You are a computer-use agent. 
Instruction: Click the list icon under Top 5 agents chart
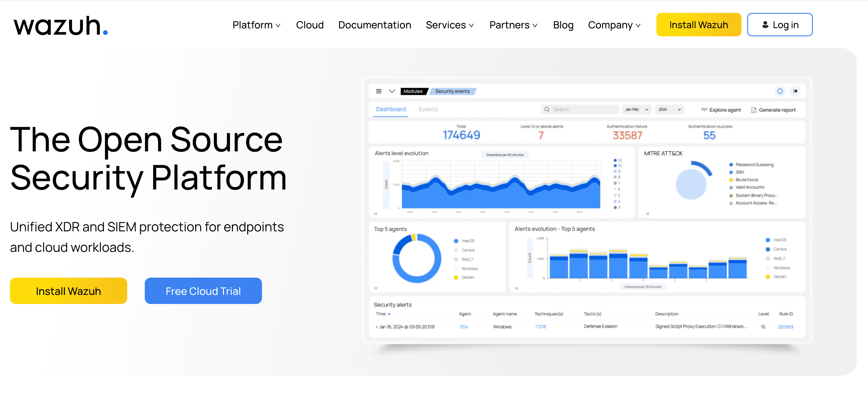pos(375,288)
